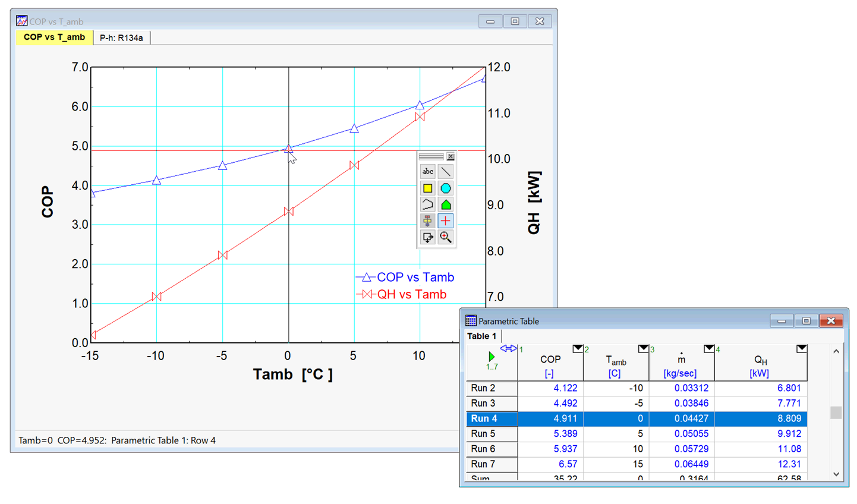The height and width of the screenshot is (504, 857).
Task: Select the green filled polygon tool
Action: click(x=445, y=204)
